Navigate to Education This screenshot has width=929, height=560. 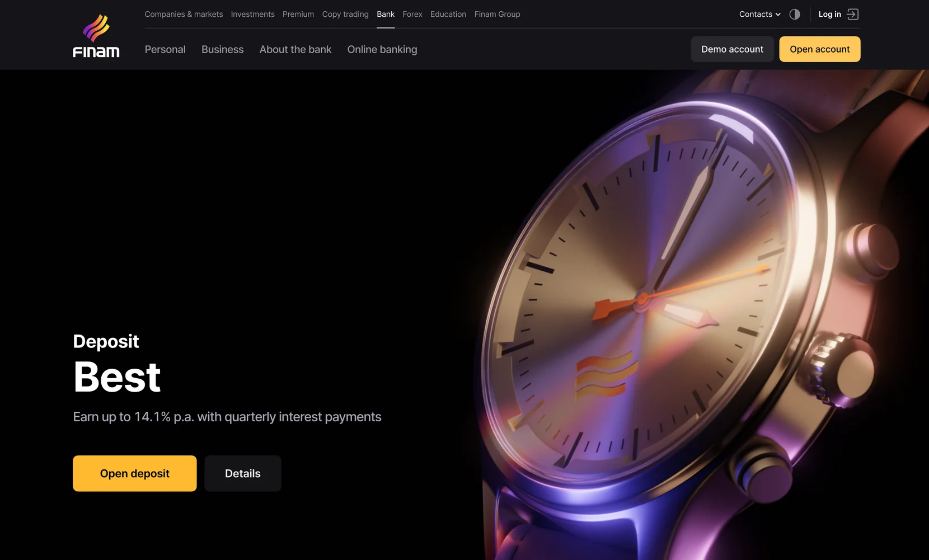448,15
